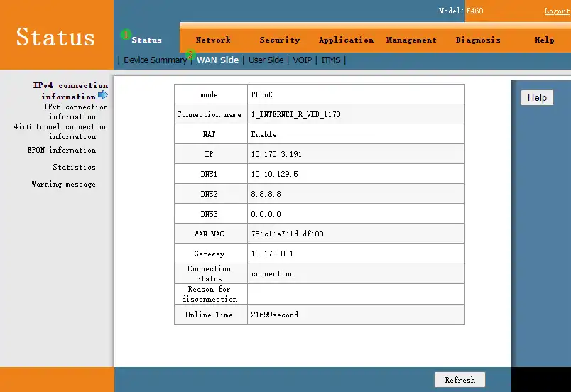
Task: Click the Help button in right panel
Action: click(x=537, y=97)
